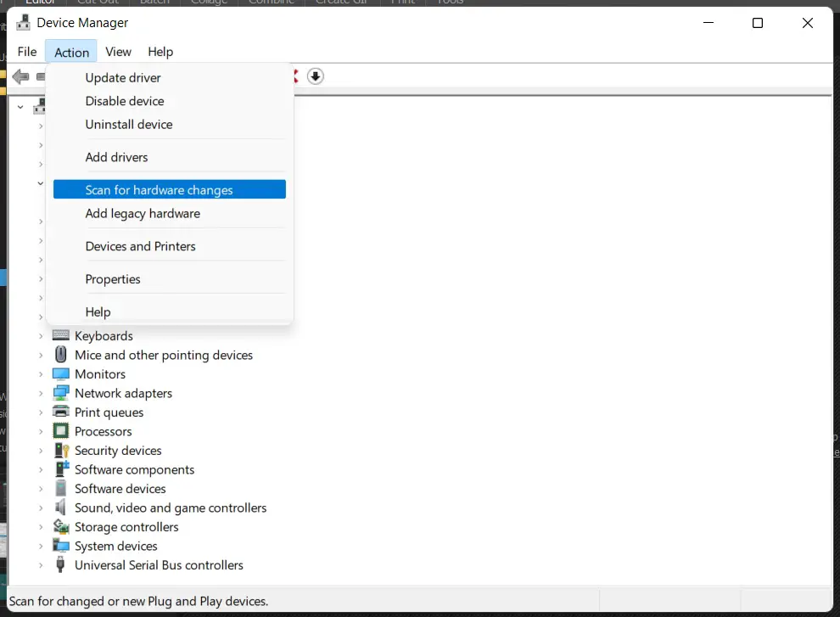
Task: Click the Storage controllers icon
Action: [x=61, y=526]
